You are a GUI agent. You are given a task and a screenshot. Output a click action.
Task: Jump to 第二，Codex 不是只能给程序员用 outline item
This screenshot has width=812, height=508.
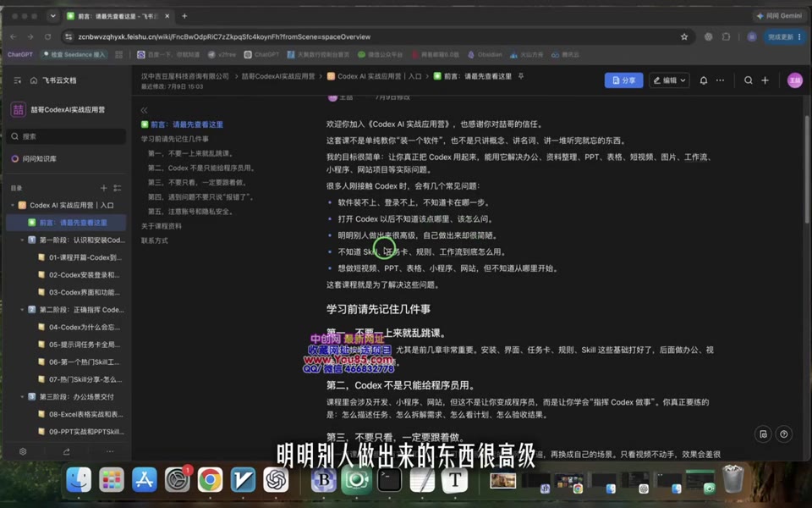tap(201, 168)
